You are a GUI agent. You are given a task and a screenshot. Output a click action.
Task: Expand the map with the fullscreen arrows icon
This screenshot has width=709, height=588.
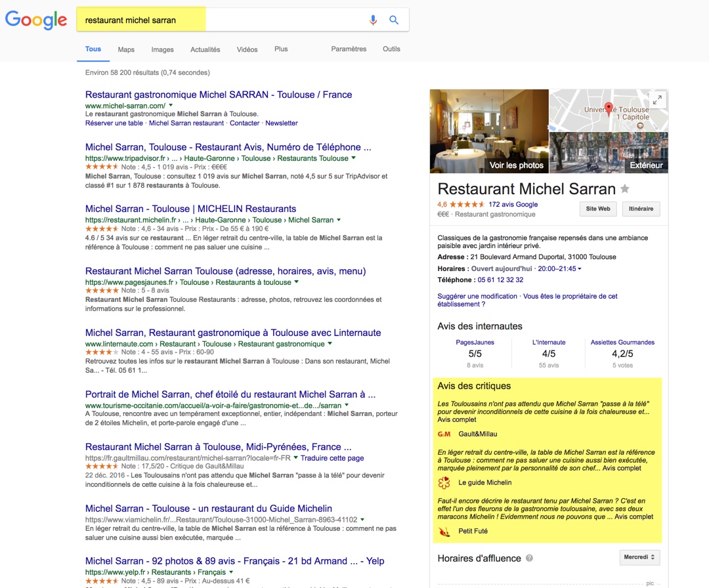657,100
